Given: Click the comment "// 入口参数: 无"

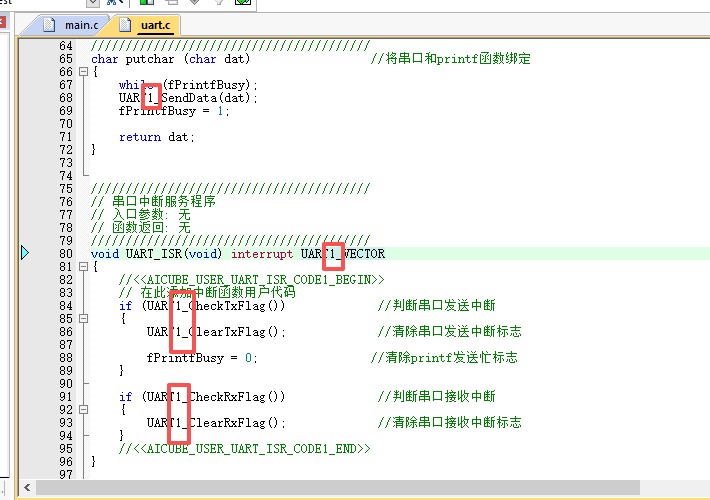Looking at the screenshot, I should click(x=140, y=215).
